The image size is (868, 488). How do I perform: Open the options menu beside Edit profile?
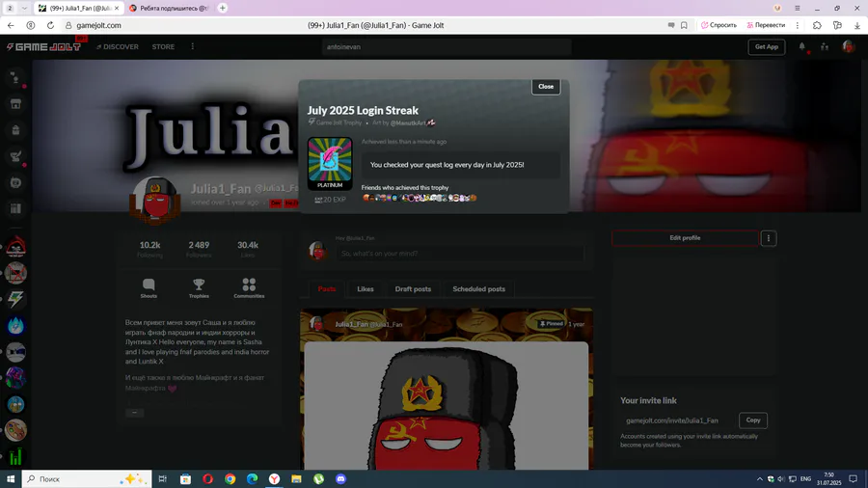pyautogui.click(x=769, y=238)
